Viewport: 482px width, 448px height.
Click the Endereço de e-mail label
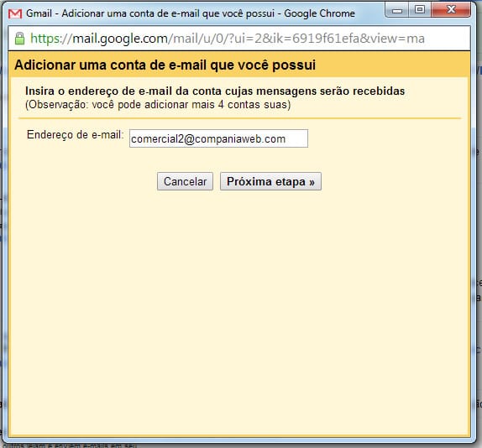click(x=76, y=135)
